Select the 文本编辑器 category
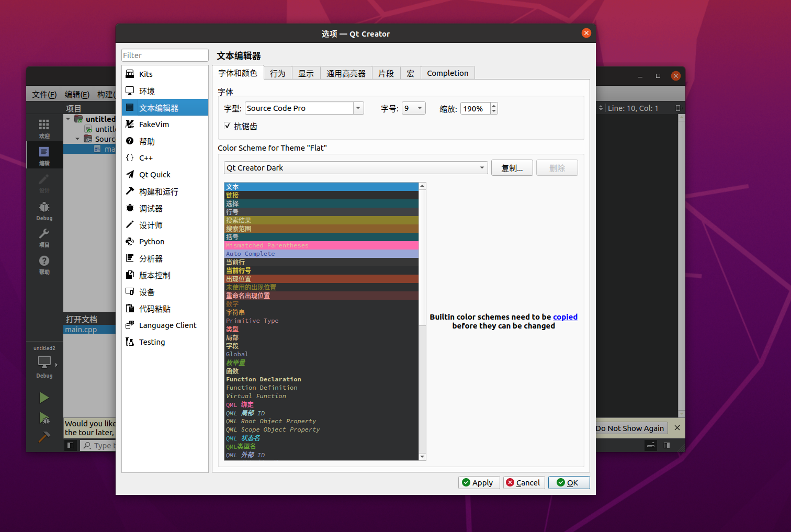 (165, 108)
